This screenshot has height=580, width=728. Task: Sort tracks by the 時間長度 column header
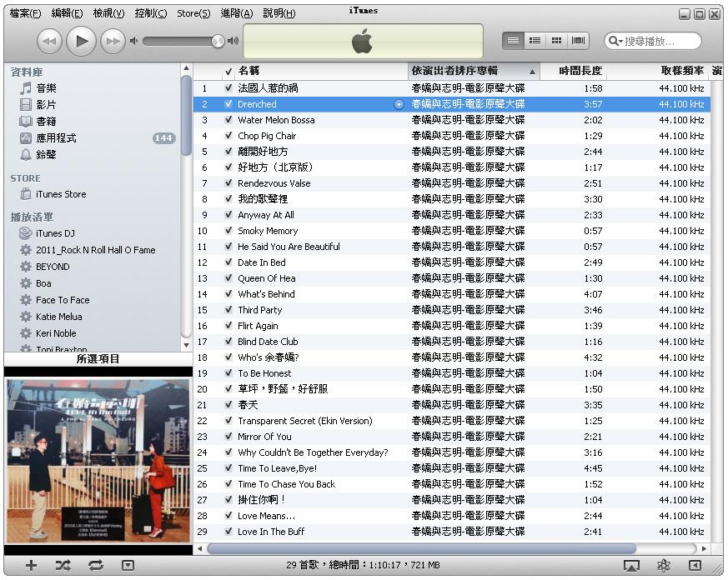point(574,71)
